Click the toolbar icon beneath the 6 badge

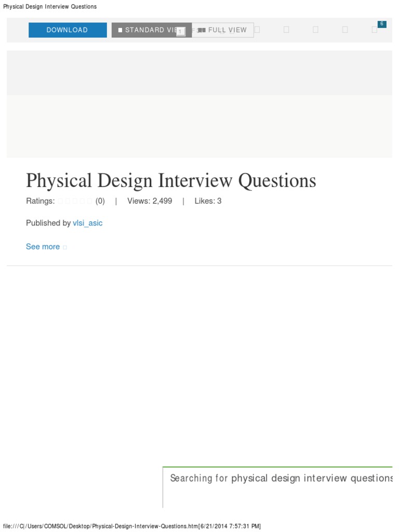point(375,30)
